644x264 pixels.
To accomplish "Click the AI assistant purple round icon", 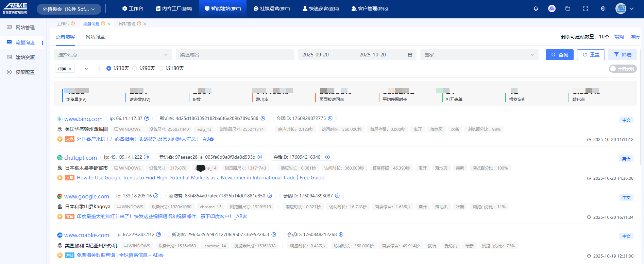I will tap(552, 8).
